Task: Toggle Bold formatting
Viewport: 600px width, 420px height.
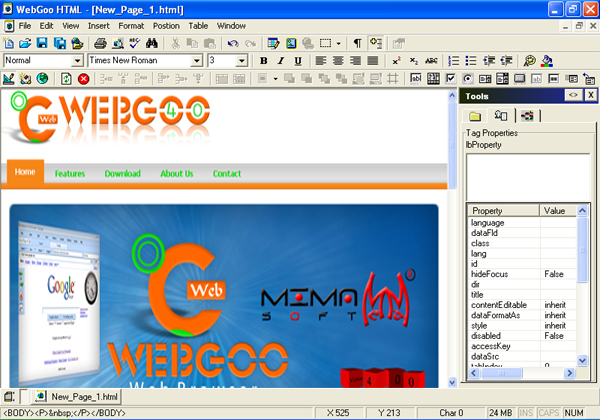Action: point(264,61)
